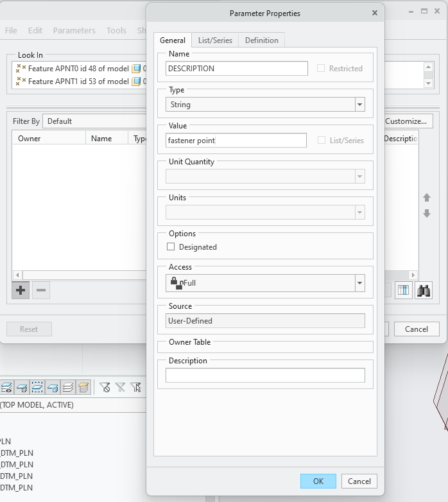Screen dimensions: 448x502
Task: Click the plus add parameter button
Action: pos(21,290)
